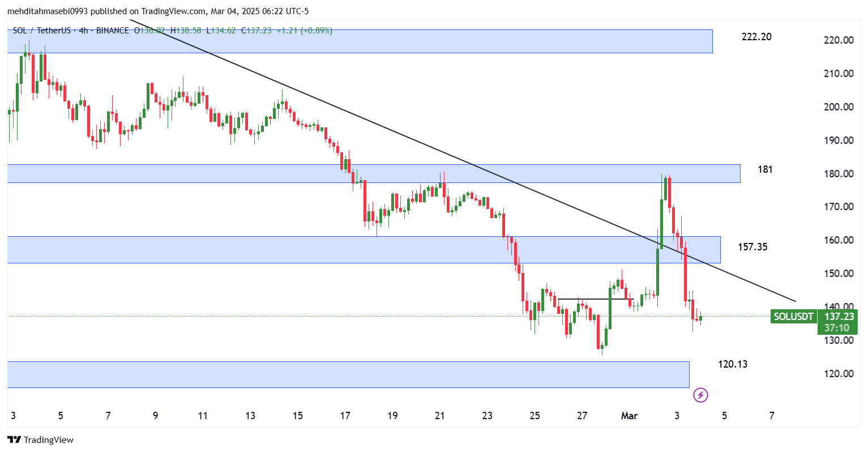
Task: Click the BINANCE exchange label in header
Action: (113, 31)
